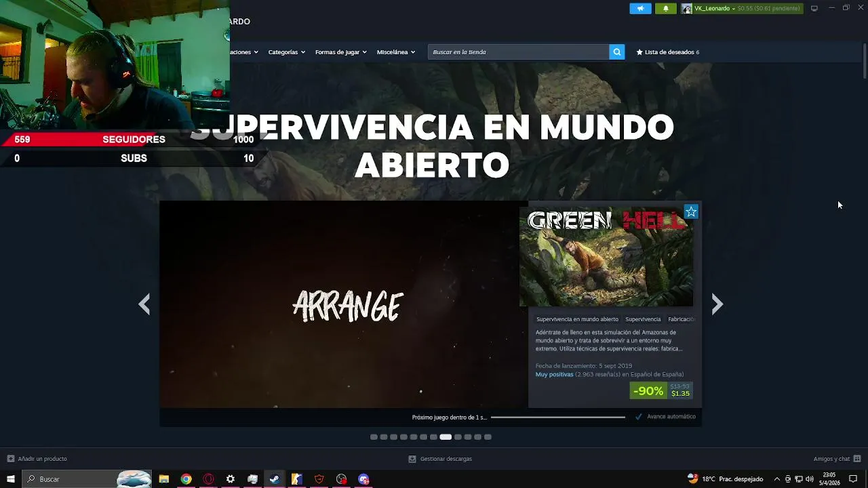
Task: Toggle Avance automático checkbox
Action: [639, 417]
